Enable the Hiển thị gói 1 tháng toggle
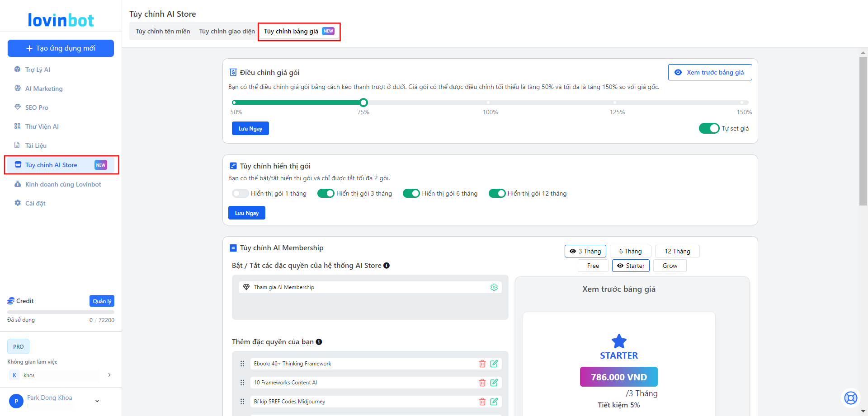This screenshot has height=416, width=868. click(240, 193)
